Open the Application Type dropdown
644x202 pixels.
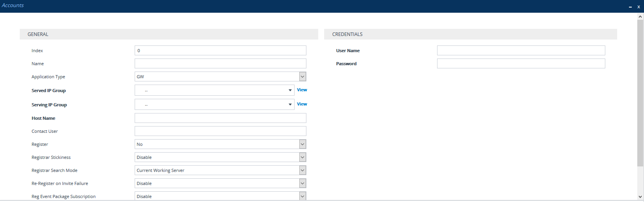(302, 77)
